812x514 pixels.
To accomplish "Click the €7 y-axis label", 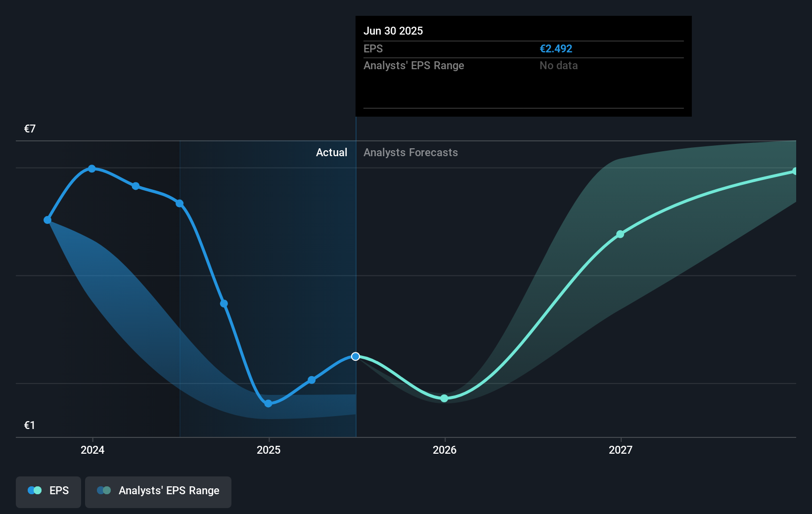I will (30, 129).
